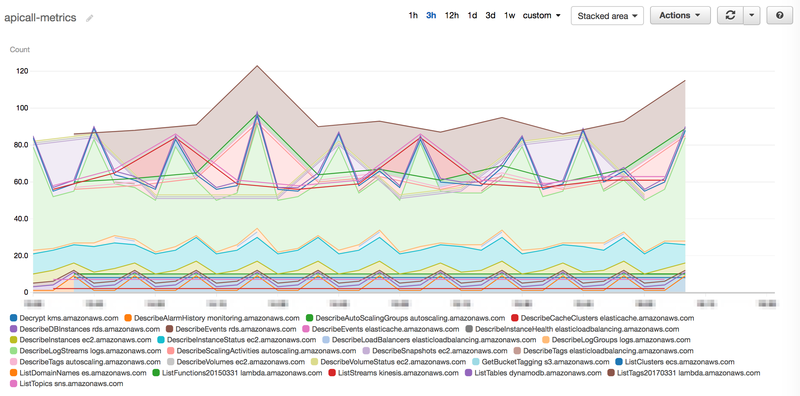Click the ListTags20170331 lambda color swatch

click(x=610, y=373)
